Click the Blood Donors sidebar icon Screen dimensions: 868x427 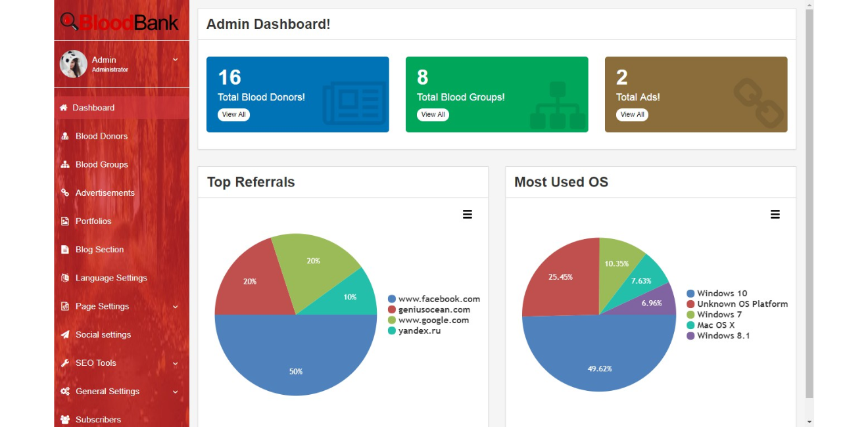click(x=65, y=137)
